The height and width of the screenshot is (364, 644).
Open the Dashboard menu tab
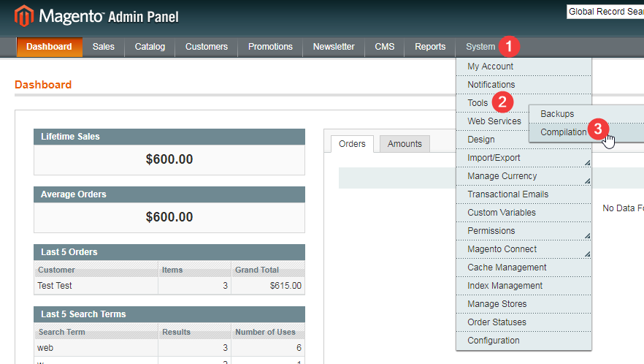50,47
